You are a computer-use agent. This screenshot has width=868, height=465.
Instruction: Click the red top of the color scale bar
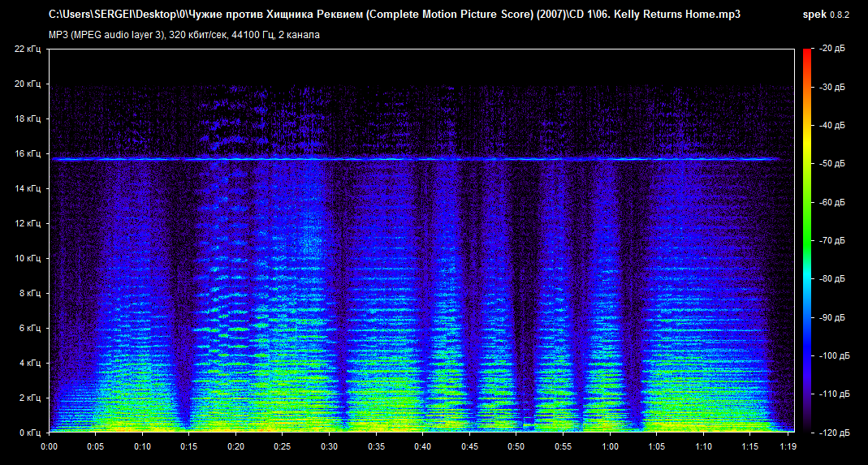(806, 54)
